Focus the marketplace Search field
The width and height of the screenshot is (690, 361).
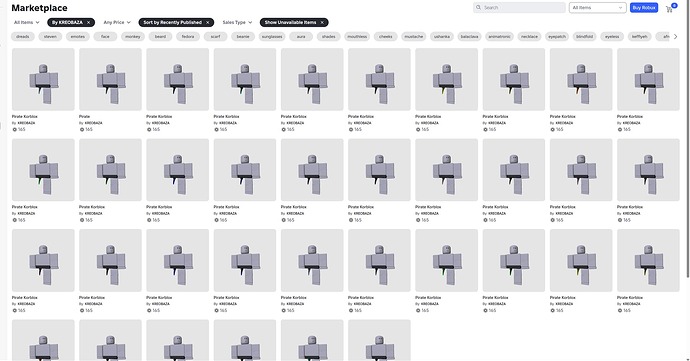pos(519,7)
